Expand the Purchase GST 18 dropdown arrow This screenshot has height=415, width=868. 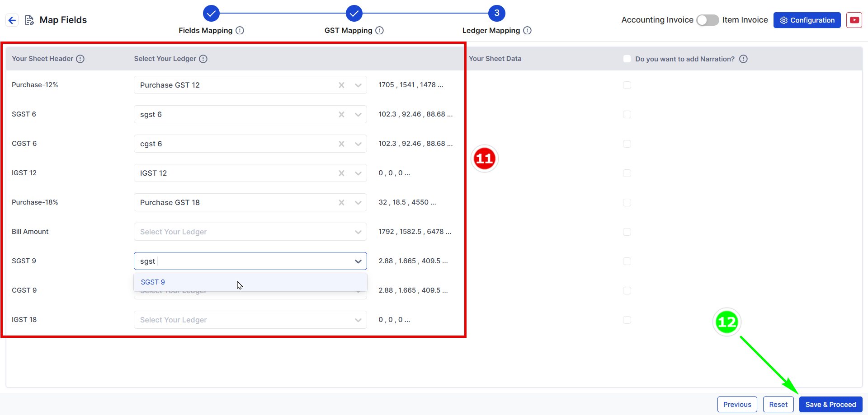tap(358, 202)
